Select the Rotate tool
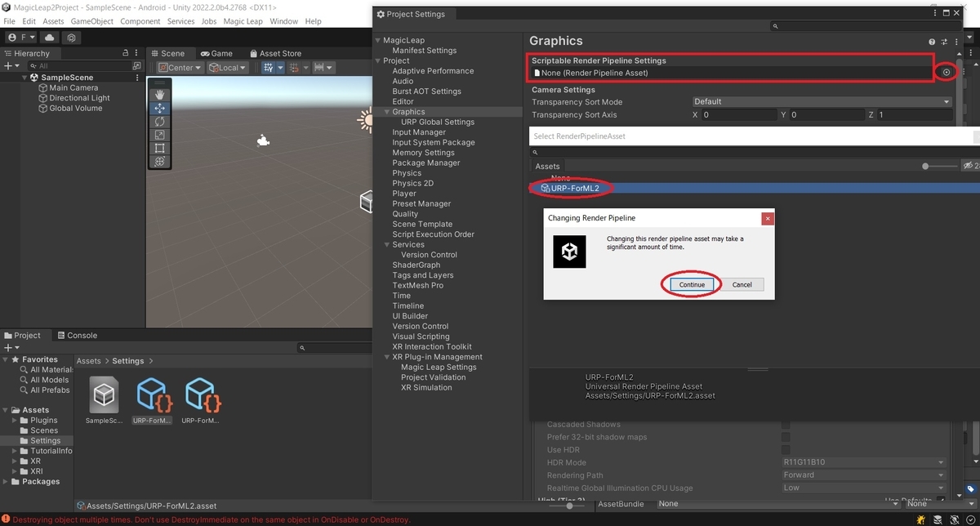 [159, 122]
